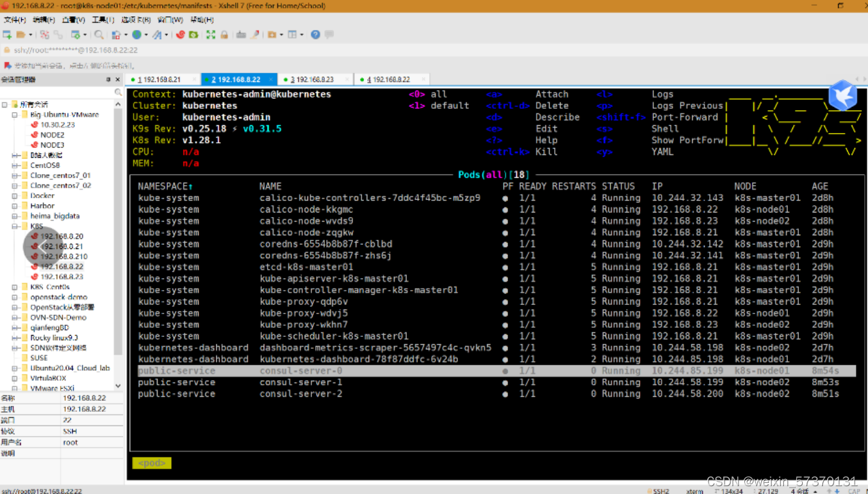Select the Rocky linux9.3 folder
The height and width of the screenshot is (494, 868).
(54, 338)
